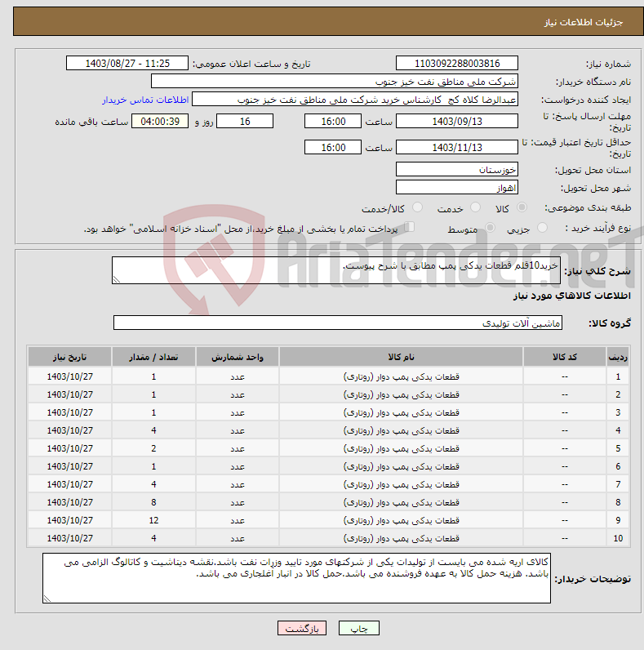
Task: Click the request creator field عبدالرضا کلاه کج
Action: click(x=355, y=100)
